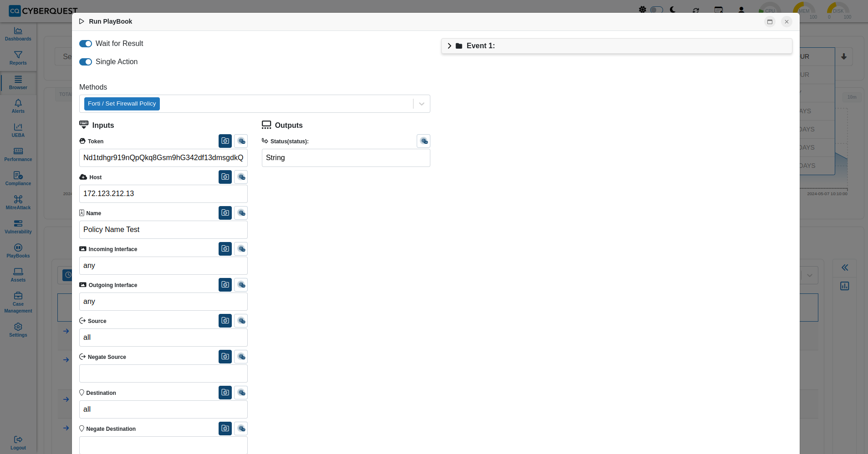
Task: Expand the Event 1 folder row
Action: click(x=617, y=46)
